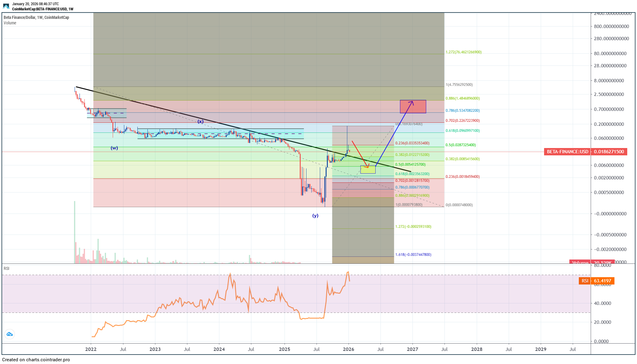
Task: Select the (y) wave label
Action: click(x=315, y=216)
